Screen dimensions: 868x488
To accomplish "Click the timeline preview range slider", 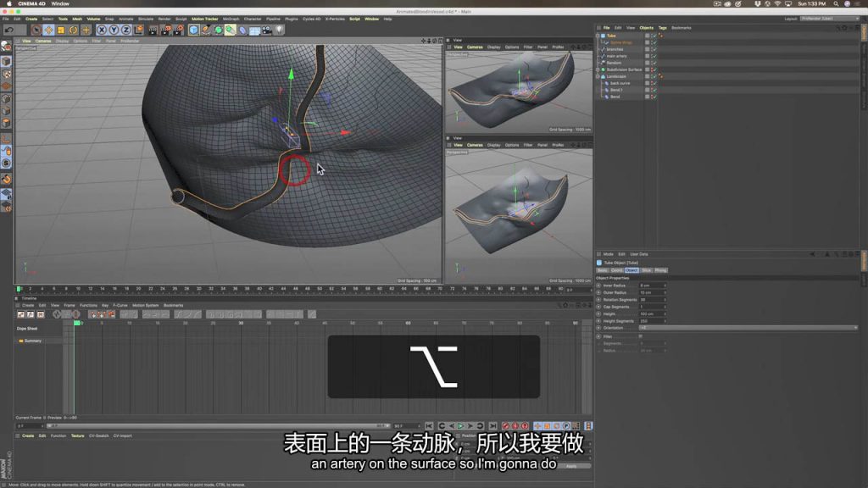I will [218, 426].
